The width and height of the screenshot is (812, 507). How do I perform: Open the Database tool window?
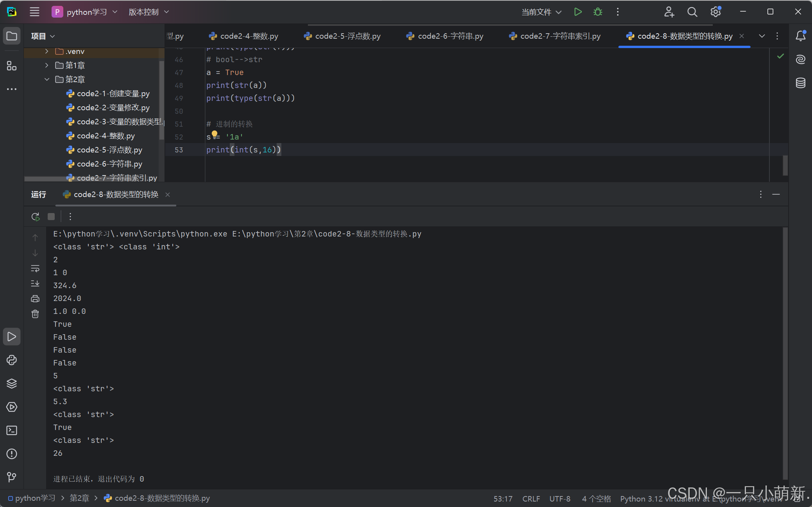[800, 83]
